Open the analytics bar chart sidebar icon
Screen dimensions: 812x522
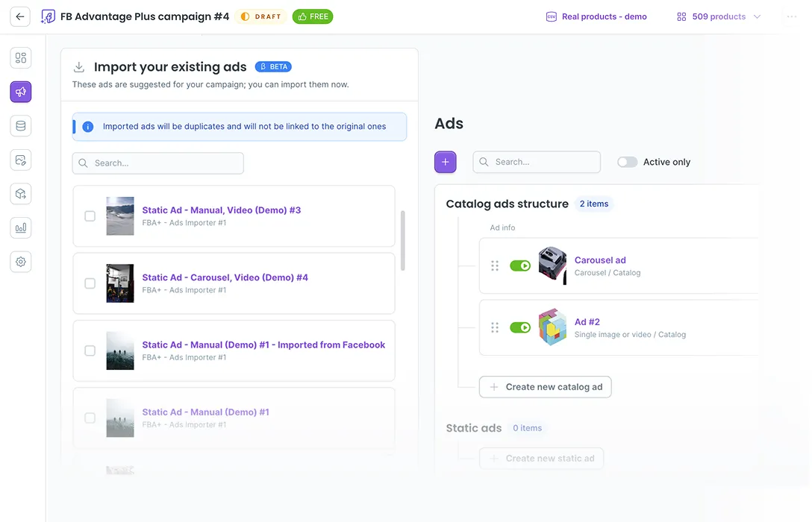tap(21, 227)
